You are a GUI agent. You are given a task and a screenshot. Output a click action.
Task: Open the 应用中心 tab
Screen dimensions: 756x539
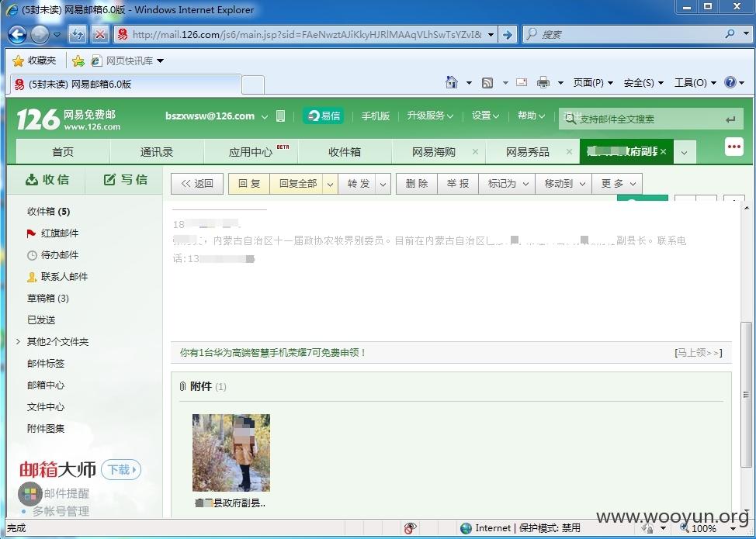[x=251, y=152]
